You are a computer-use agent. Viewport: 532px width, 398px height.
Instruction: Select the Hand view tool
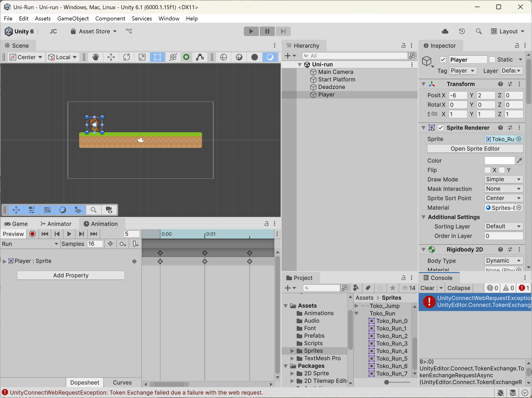96,57
